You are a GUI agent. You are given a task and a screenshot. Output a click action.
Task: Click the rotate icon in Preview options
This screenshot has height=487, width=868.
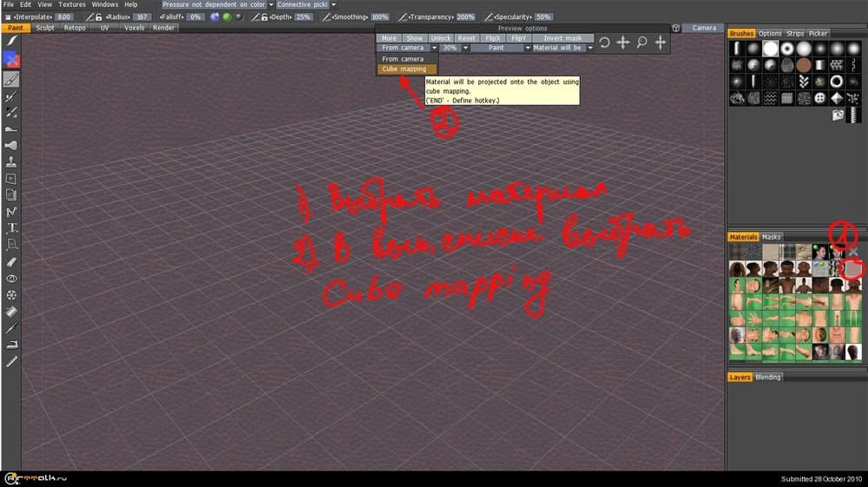click(604, 43)
